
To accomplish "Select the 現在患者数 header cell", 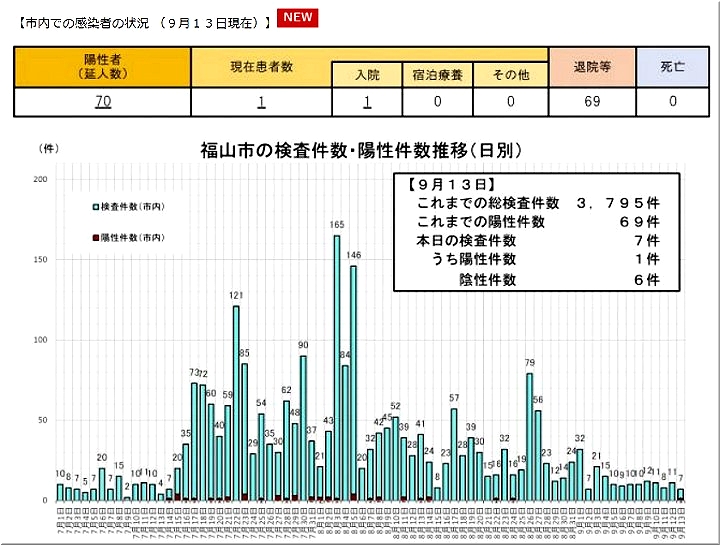I will [261, 66].
